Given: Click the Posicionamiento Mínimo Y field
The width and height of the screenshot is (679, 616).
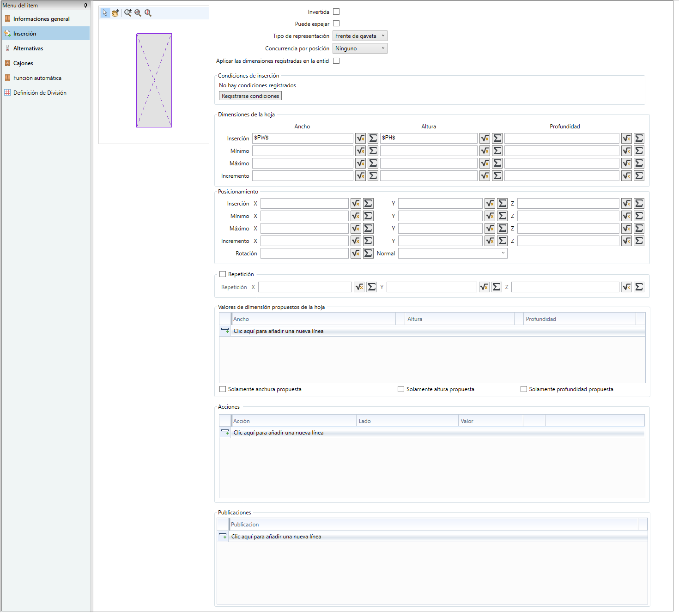Looking at the screenshot, I should (x=440, y=216).
